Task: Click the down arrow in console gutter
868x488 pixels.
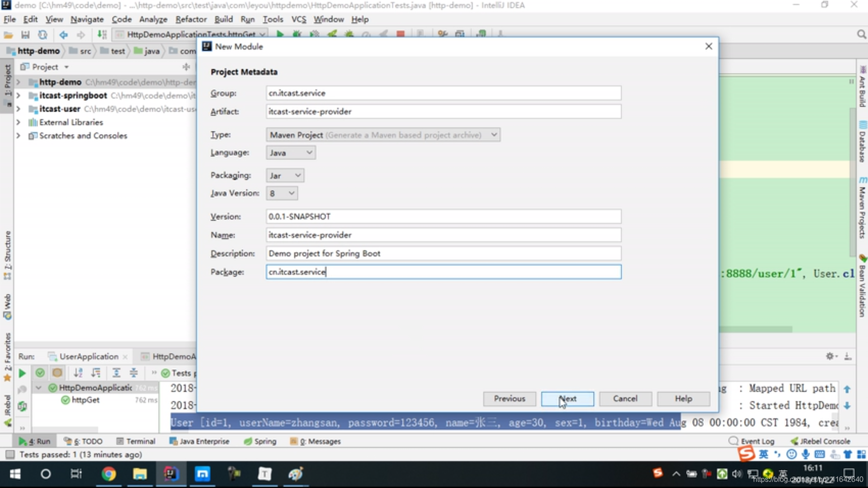Action: 847,406
